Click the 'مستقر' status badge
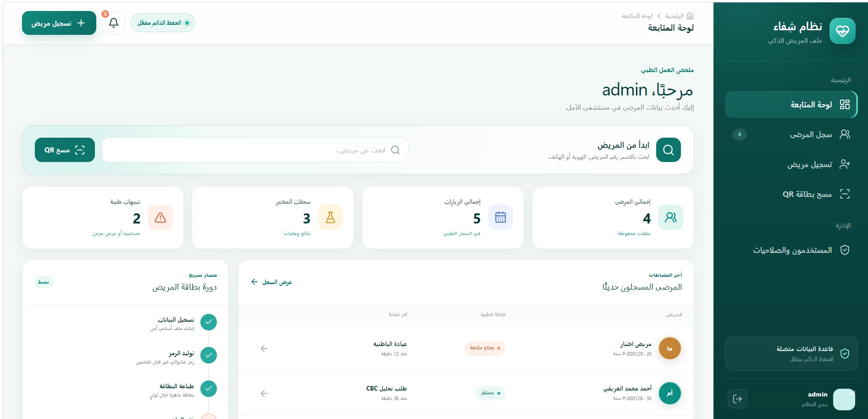 point(490,393)
